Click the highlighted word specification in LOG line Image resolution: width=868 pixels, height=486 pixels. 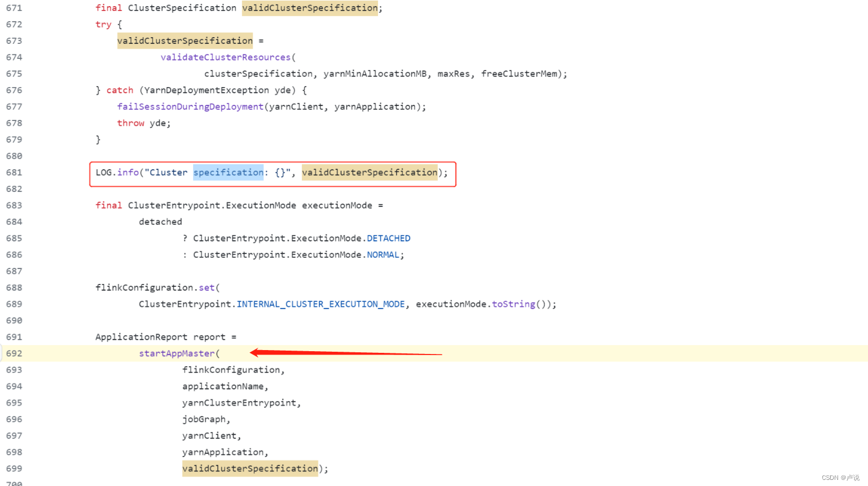(x=228, y=173)
